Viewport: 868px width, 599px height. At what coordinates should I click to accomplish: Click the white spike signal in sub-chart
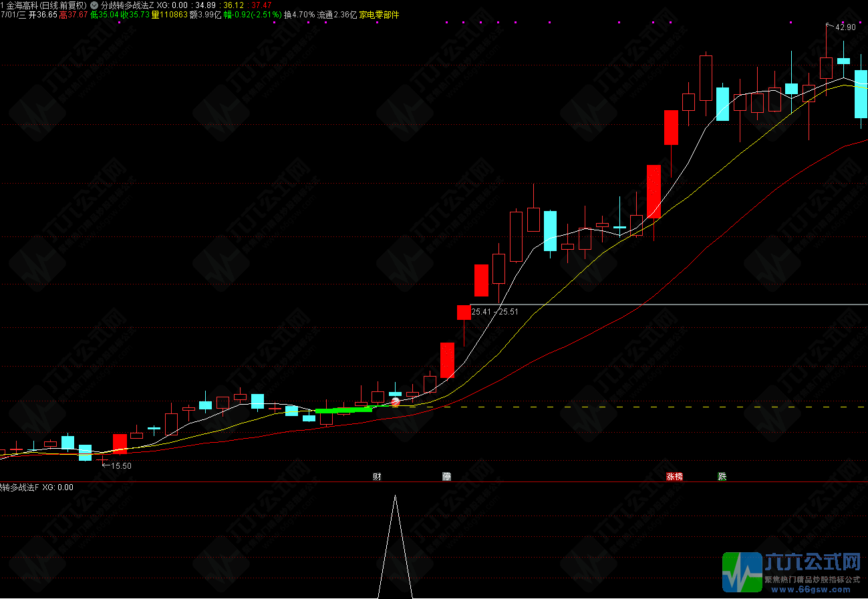(395, 546)
